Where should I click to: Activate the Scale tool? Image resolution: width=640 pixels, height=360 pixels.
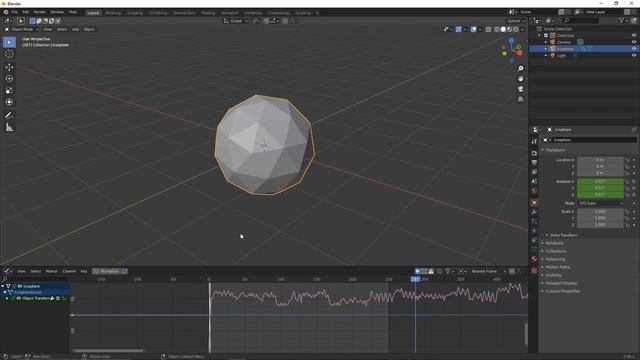[9, 91]
